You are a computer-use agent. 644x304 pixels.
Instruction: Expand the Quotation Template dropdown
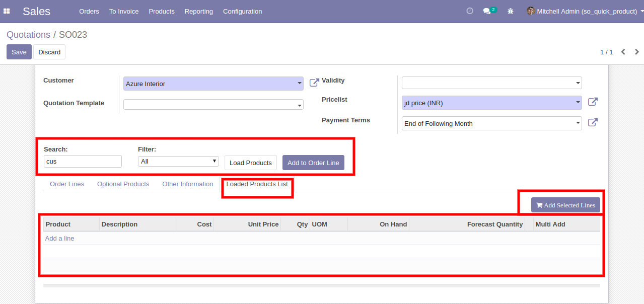(300, 105)
